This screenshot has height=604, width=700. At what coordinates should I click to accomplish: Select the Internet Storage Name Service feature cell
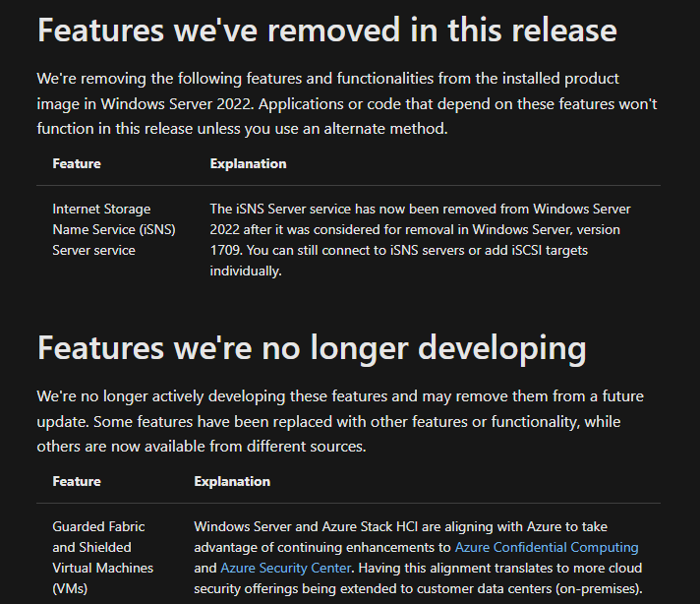pos(101,229)
